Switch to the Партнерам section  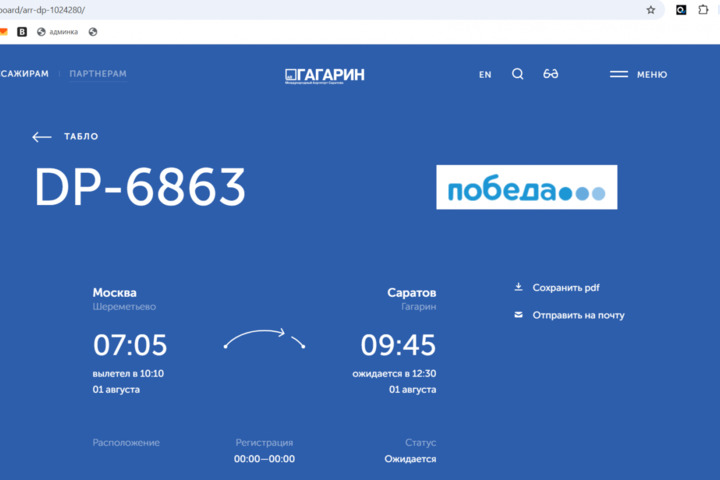tap(98, 73)
